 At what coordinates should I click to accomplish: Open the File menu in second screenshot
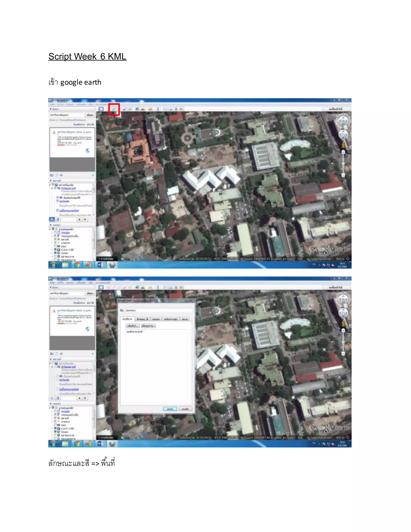(x=52, y=283)
